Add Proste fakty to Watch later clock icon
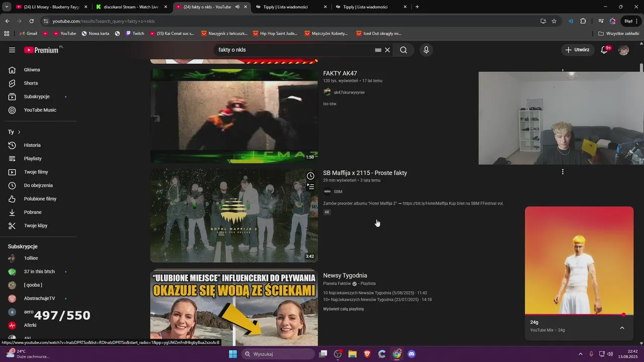The image size is (644, 362). click(x=310, y=176)
